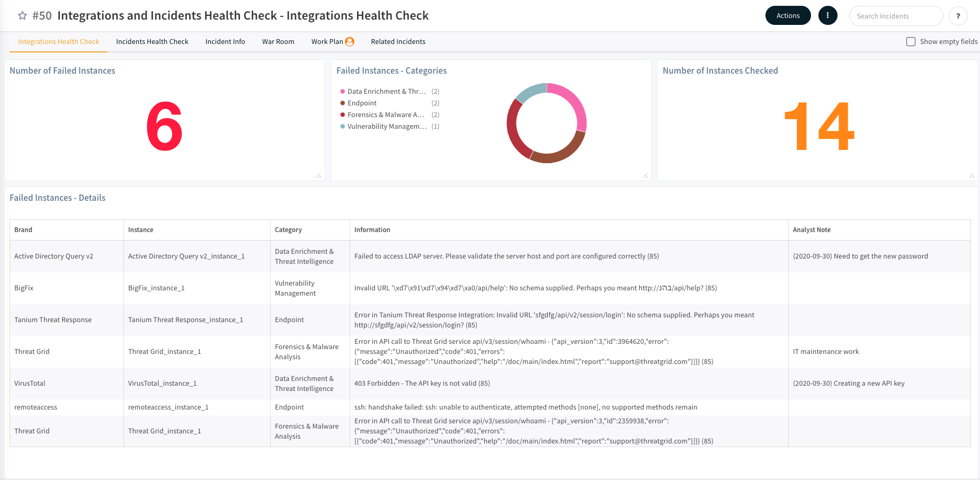Click the Endpoint legend label
The image size is (980, 480).
pos(362,103)
